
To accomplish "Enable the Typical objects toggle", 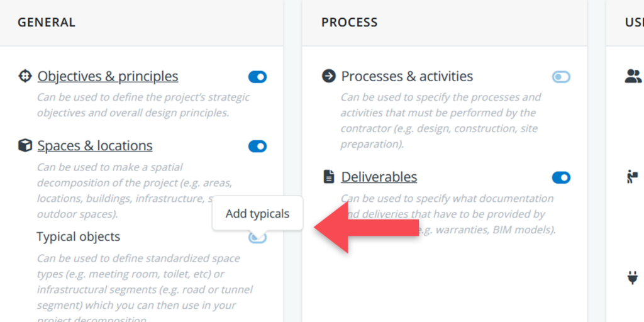I will (x=258, y=238).
